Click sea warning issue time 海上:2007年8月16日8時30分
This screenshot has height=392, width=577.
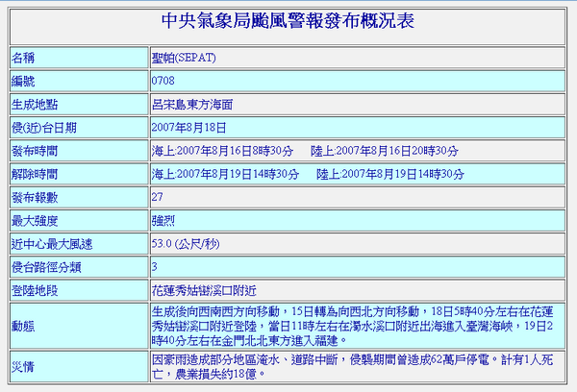(222, 151)
